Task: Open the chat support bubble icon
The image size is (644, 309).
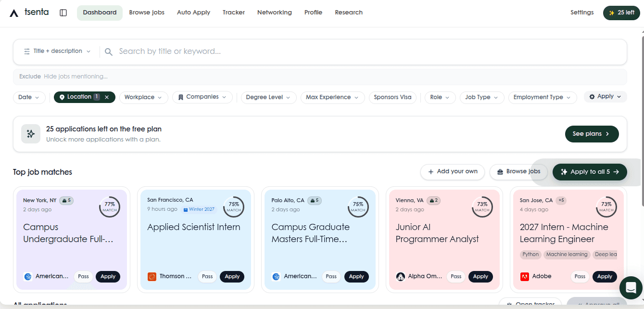Action: pyautogui.click(x=631, y=288)
